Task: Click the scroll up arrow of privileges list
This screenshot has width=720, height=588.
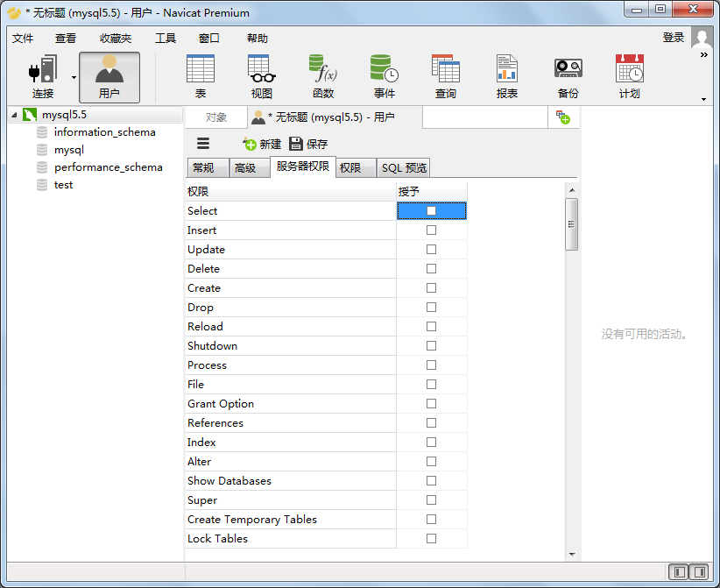Action: [x=572, y=190]
